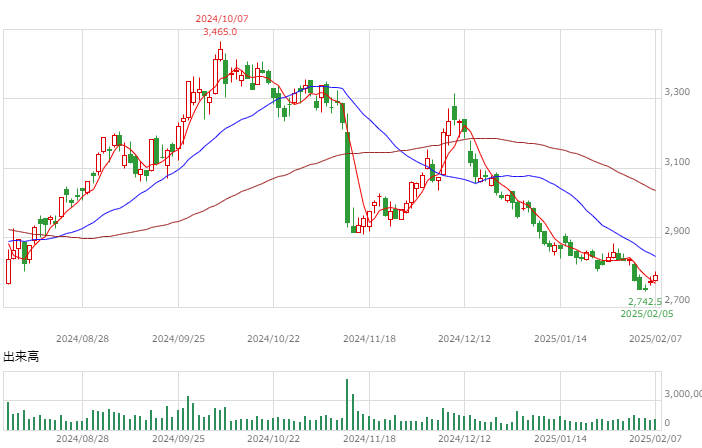Click the 2,900 price axis label
This screenshot has height=448, width=702.
677,231
